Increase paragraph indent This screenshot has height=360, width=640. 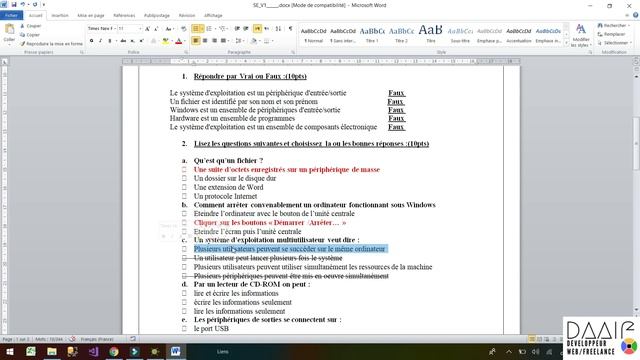(246, 29)
